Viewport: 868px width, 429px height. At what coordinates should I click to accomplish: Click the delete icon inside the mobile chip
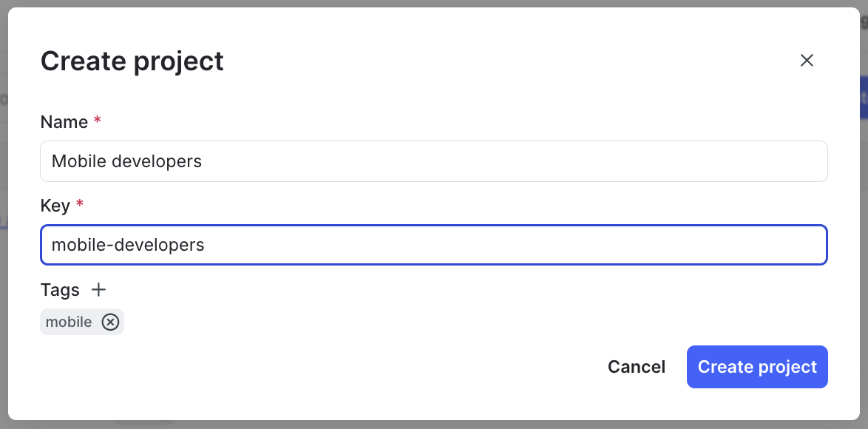pyautogui.click(x=110, y=322)
